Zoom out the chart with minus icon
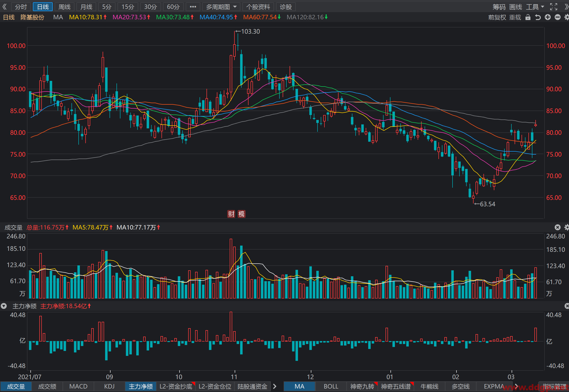This screenshot has width=569, height=392. [x=557, y=17]
